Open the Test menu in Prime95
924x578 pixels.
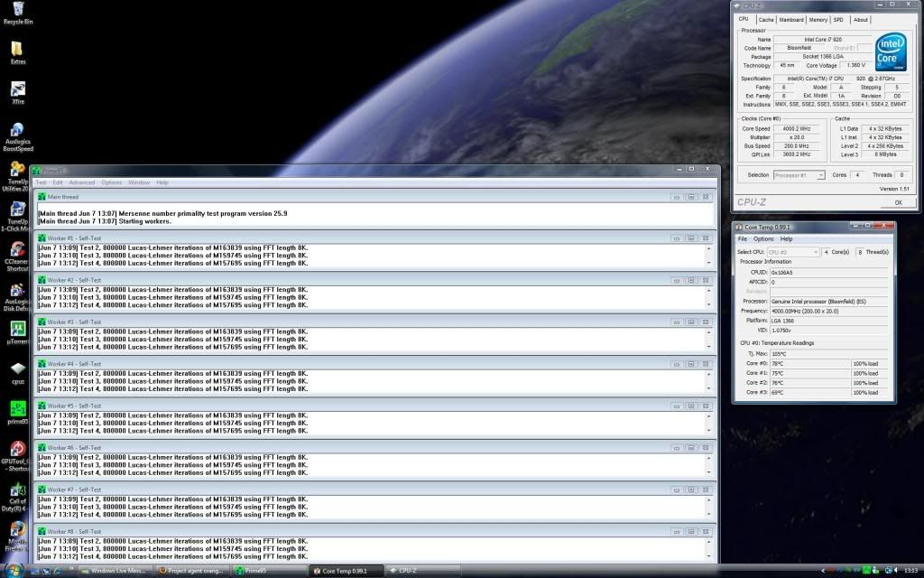(x=42, y=182)
